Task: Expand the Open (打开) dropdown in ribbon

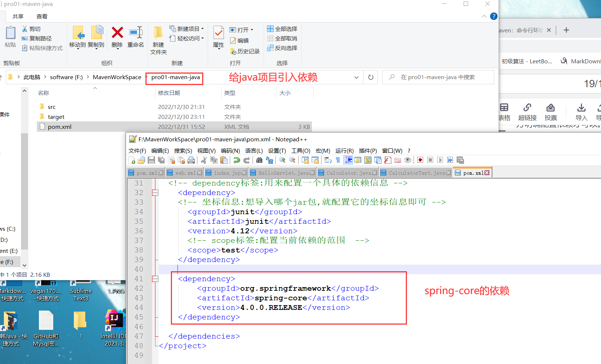Action: [252, 30]
